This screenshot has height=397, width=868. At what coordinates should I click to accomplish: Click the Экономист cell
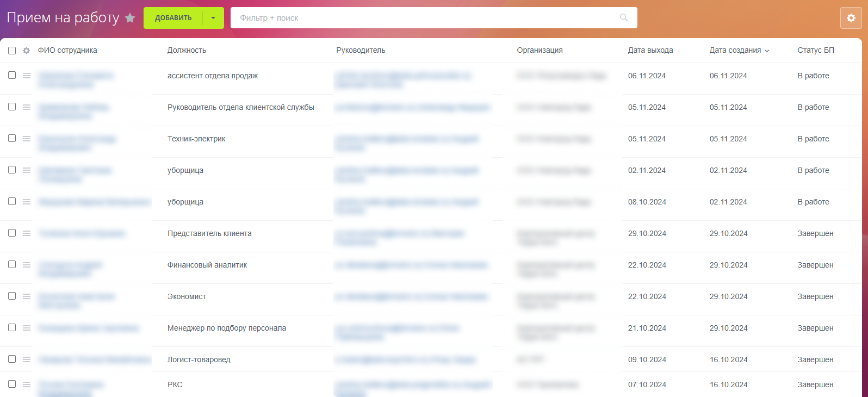click(x=187, y=296)
